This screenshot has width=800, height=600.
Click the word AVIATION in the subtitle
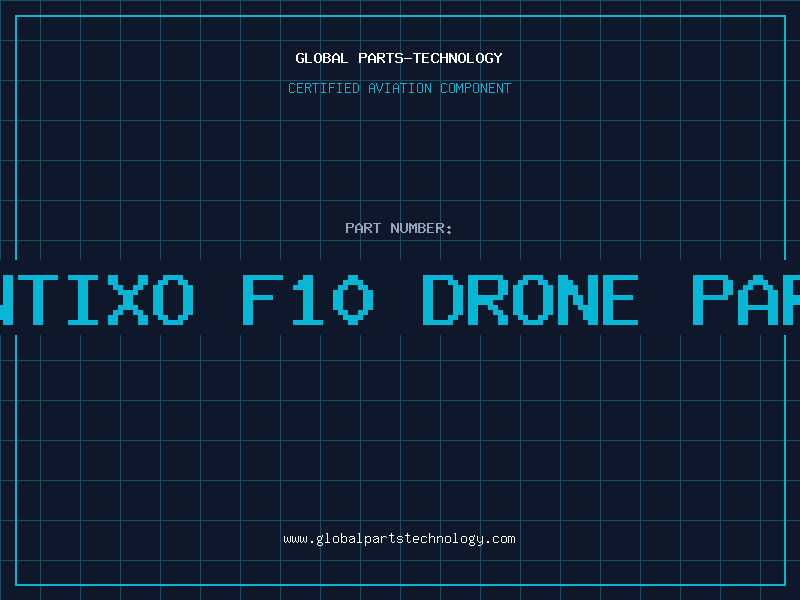click(x=400, y=88)
